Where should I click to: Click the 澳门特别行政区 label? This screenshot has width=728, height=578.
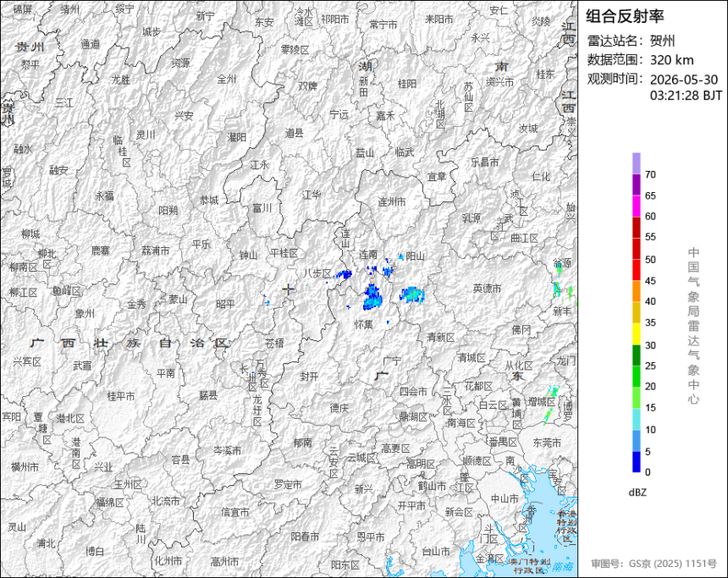pos(529,565)
